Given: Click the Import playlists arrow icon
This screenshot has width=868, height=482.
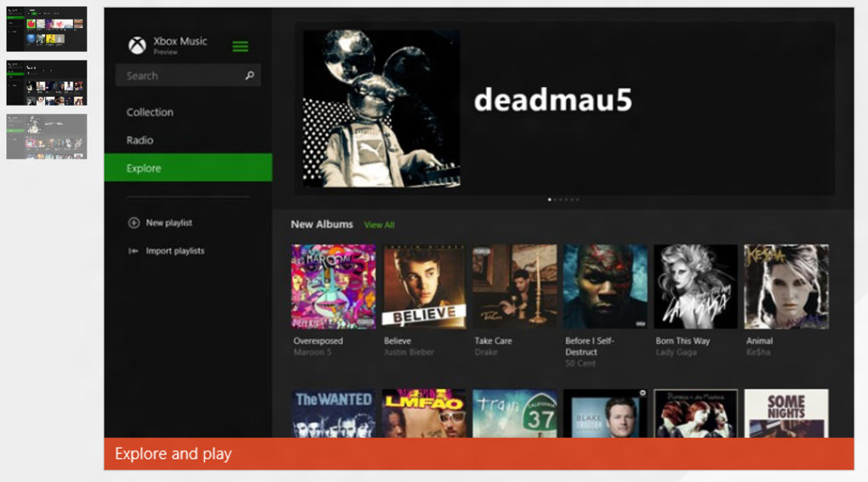Looking at the screenshot, I should coord(134,251).
